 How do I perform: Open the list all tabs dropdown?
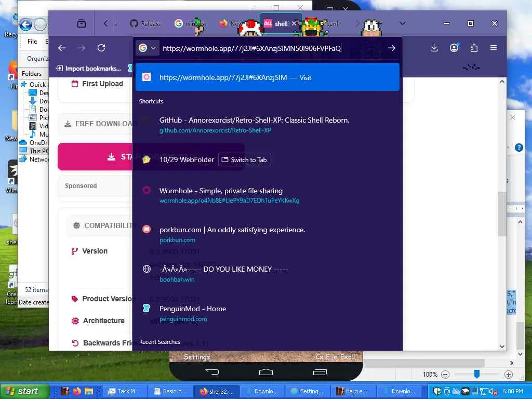[x=403, y=23]
